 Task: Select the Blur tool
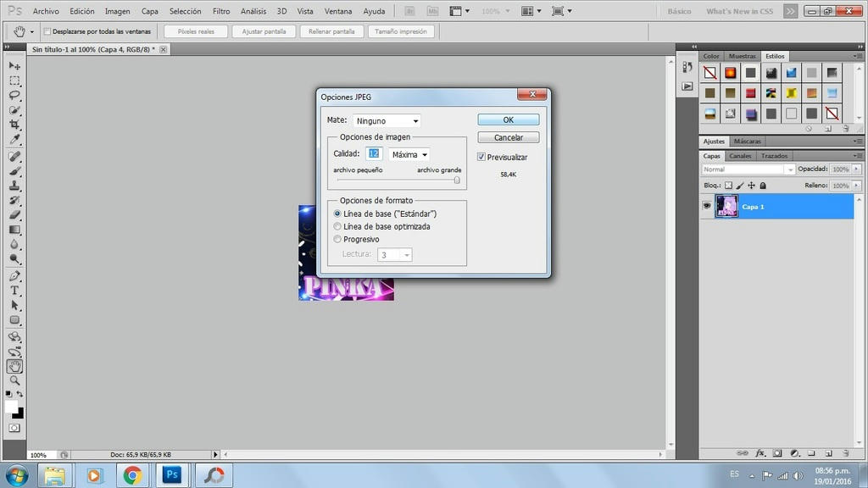pyautogui.click(x=14, y=244)
